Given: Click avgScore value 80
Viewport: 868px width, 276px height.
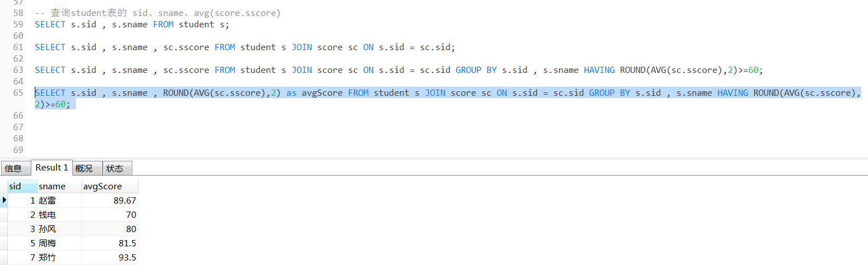Looking at the screenshot, I should pyautogui.click(x=110, y=229).
